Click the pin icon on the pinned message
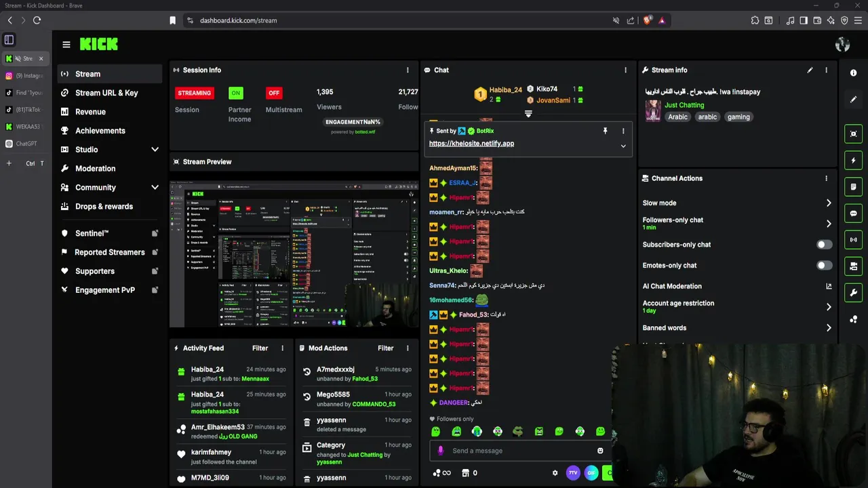The height and width of the screenshot is (488, 868). [x=605, y=131]
